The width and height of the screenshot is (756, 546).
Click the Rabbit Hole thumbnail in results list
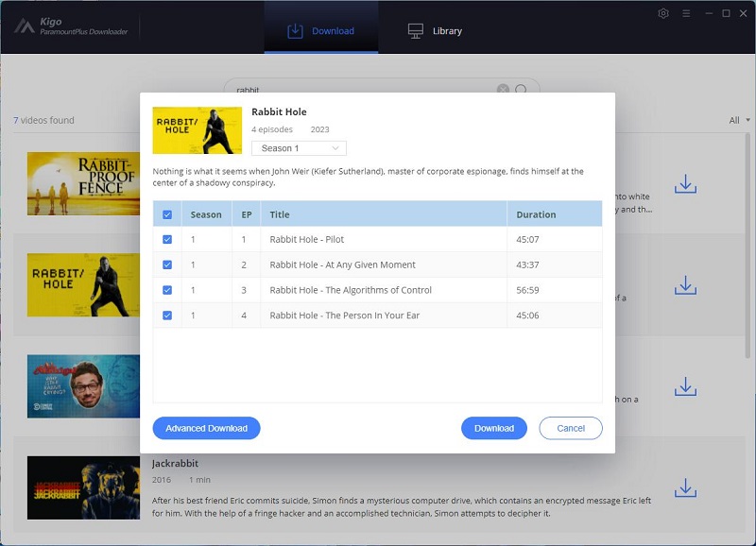83,284
